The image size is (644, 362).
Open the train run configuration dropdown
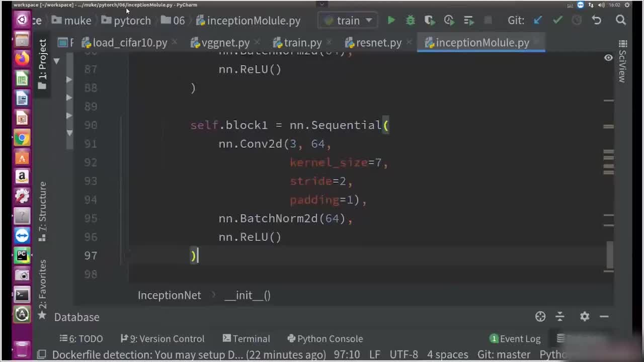(348, 21)
